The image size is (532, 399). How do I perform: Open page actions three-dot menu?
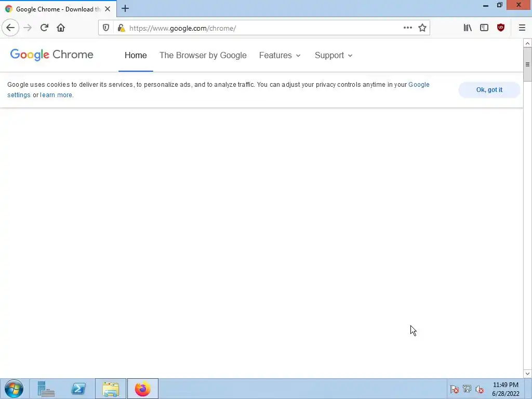coord(408,28)
